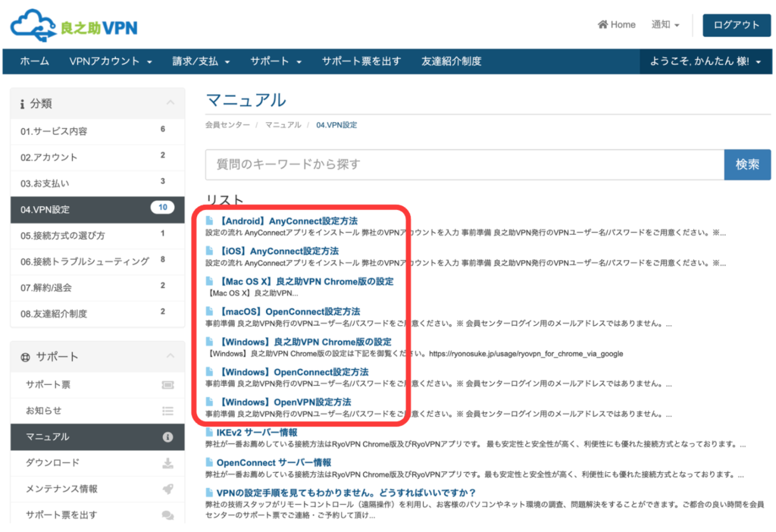Viewport: 776px width, 532px height.
Task: Click the ticket icon beside サポート票
Action: 167,385
